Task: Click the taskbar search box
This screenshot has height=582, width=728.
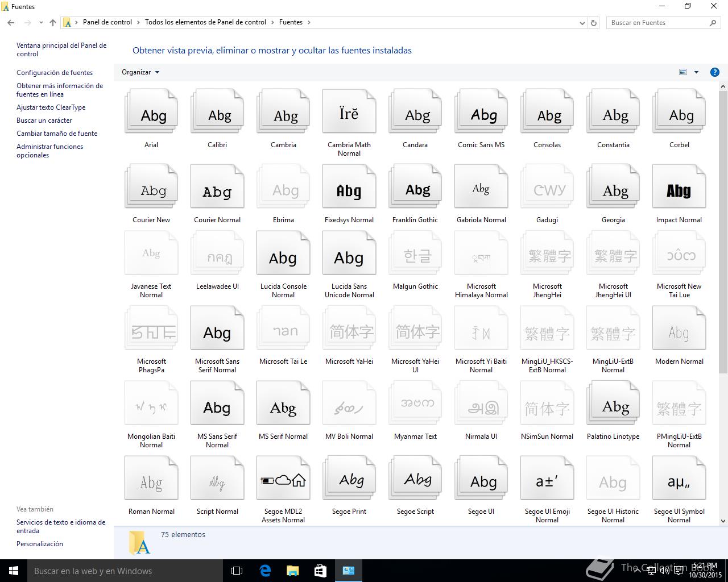Action: pyautogui.click(x=125, y=571)
